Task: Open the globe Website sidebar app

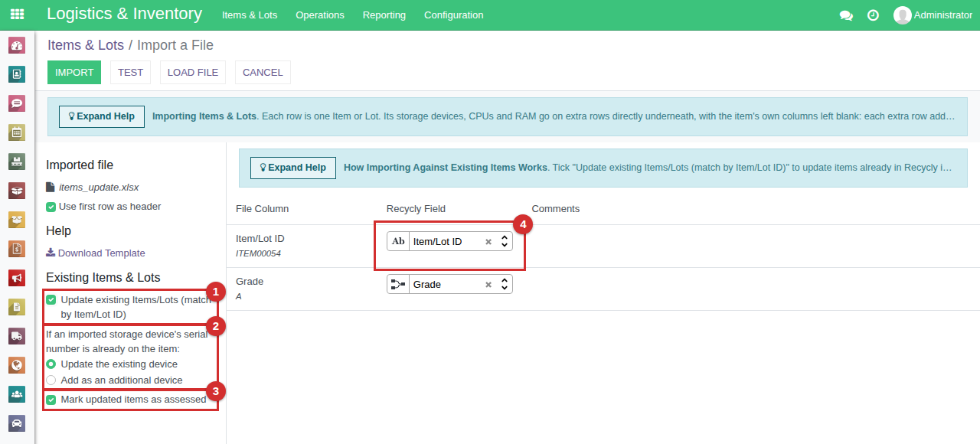Action: pos(17,365)
